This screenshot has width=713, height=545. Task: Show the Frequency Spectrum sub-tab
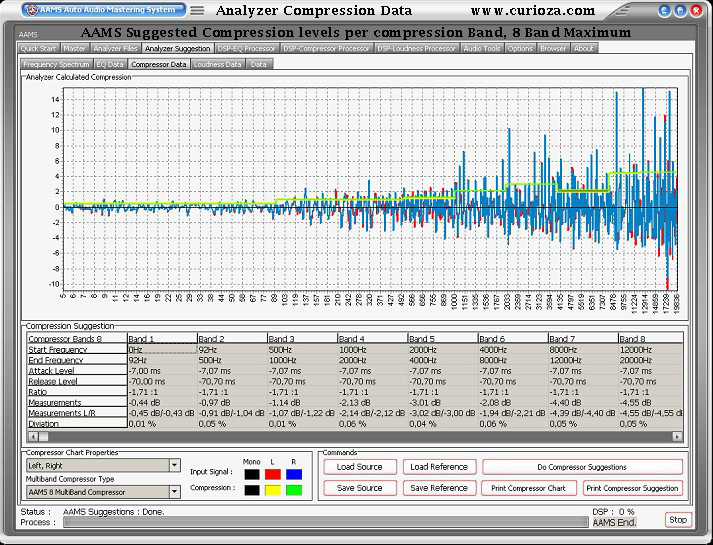pos(56,64)
